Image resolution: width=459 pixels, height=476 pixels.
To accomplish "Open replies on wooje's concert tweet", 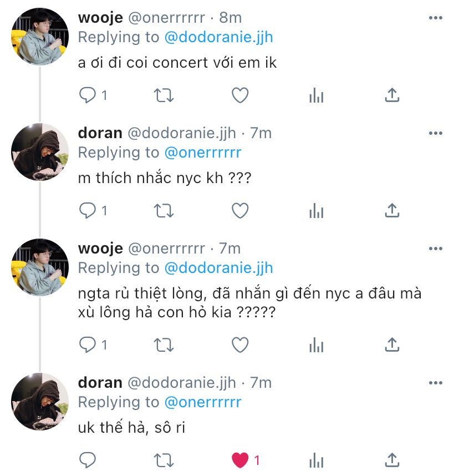I will (x=93, y=95).
